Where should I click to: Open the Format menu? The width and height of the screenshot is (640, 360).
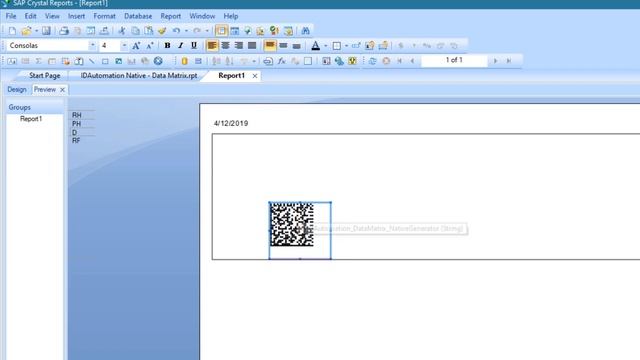coord(104,16)
